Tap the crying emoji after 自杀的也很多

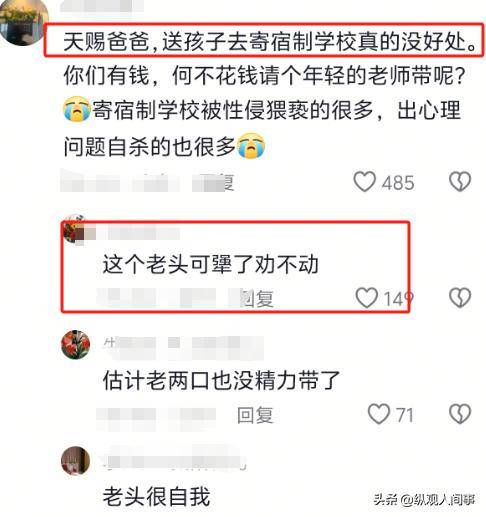coord(251,145)
